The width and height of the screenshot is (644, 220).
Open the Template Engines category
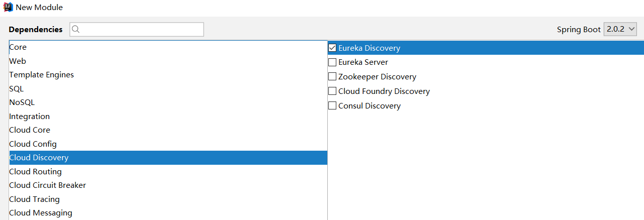(41, 75)
